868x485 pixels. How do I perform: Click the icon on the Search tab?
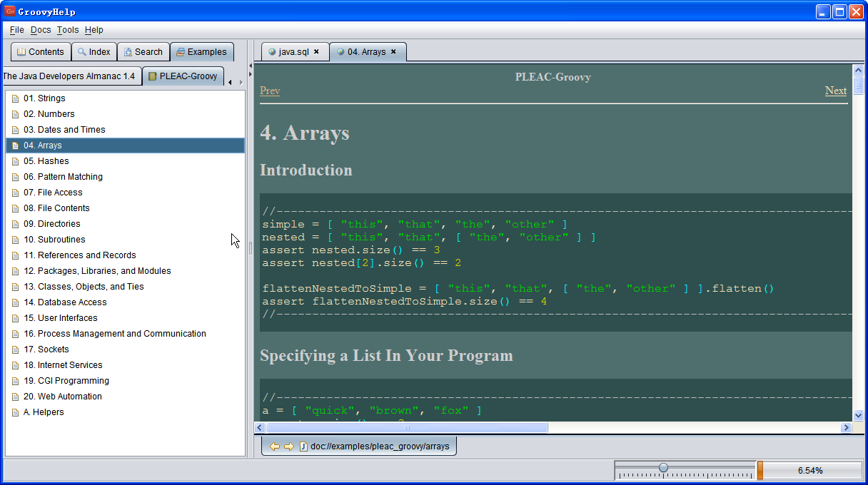pyautogui.click(x=128, y=52)
